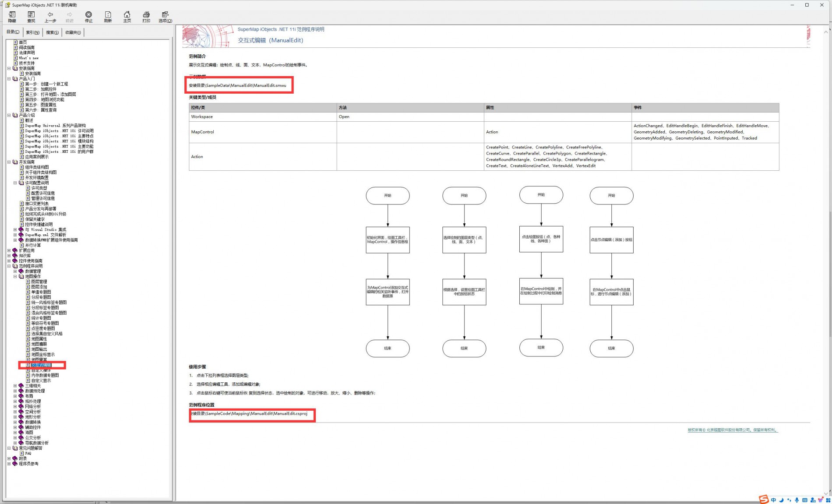832x504 pixels.
Task: Expand the 数据管理 tree node
Action: pyautogui.click(x=15, y=271)
